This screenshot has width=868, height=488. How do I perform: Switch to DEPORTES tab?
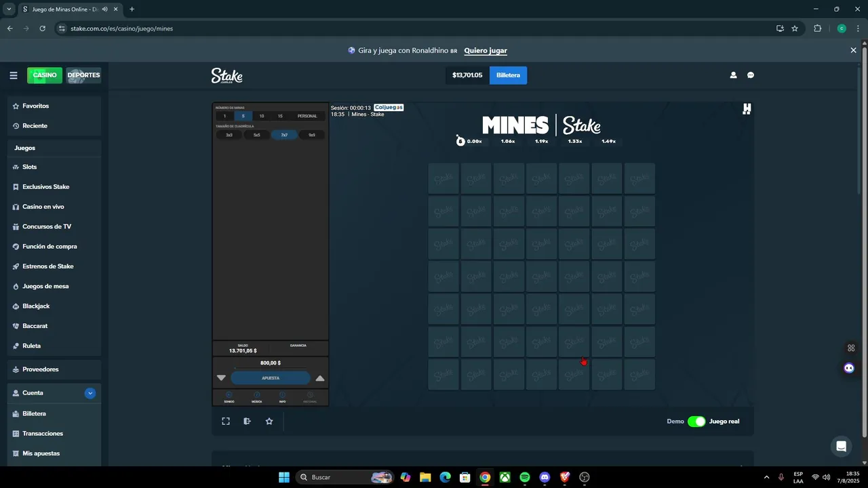click(x=84, y=75)
